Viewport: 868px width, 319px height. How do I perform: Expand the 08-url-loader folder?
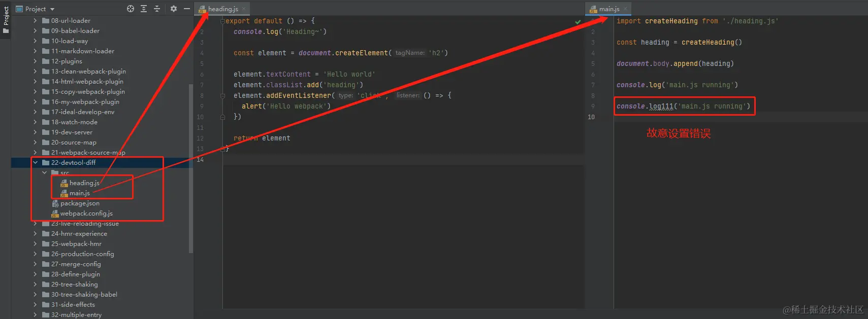point(35,21)
